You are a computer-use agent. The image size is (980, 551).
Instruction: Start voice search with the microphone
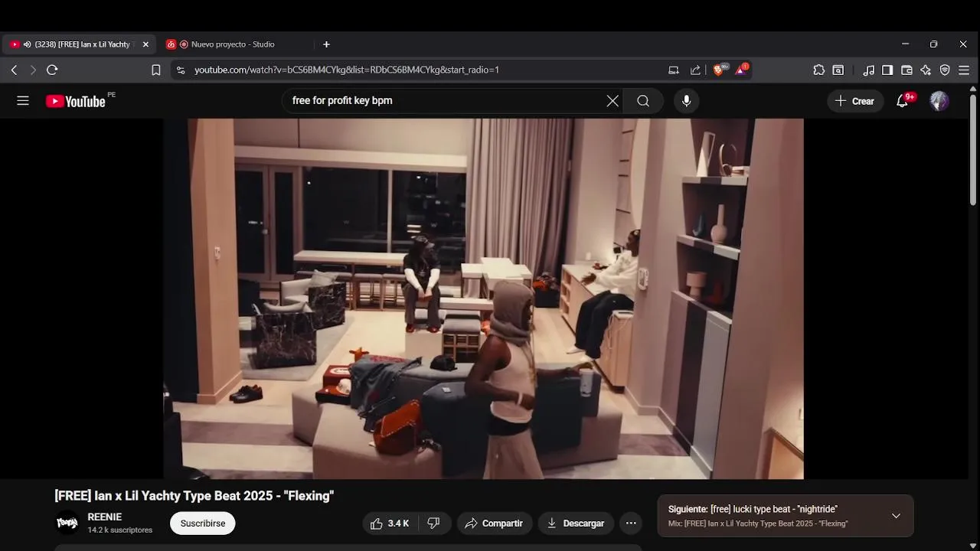pyautogui.click(x=686, y=101)
